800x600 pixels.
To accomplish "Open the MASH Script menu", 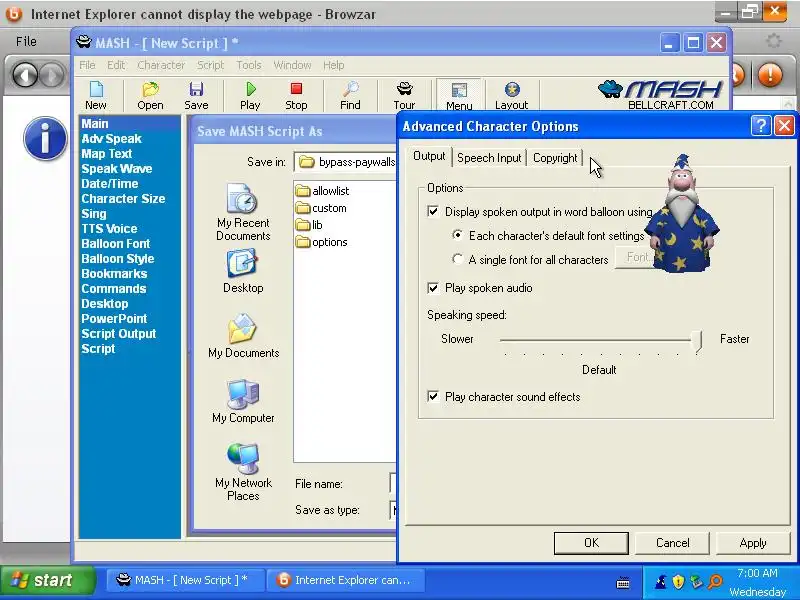I will 211,65.
